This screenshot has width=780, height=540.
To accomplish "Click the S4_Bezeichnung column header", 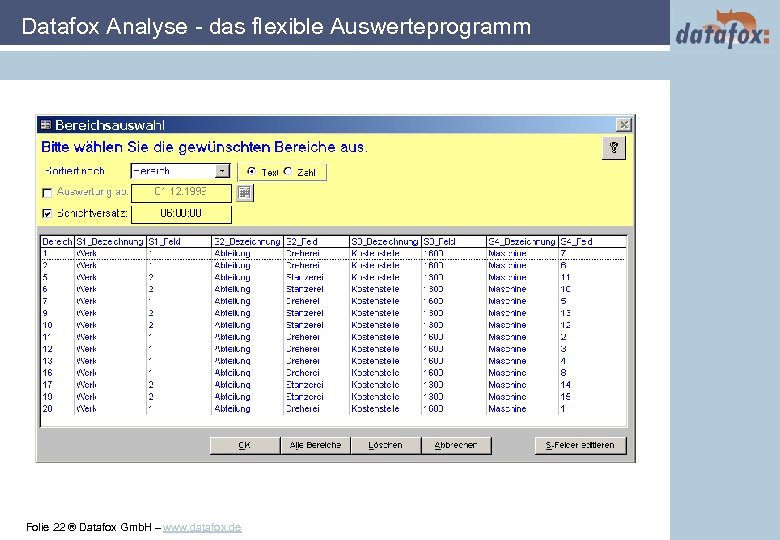I will [x=522, y=242].
